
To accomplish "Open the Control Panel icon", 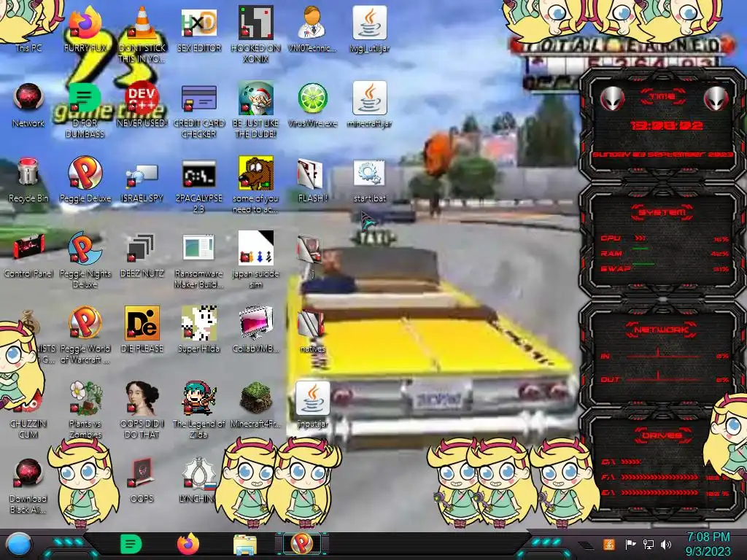I will point(28,255).
